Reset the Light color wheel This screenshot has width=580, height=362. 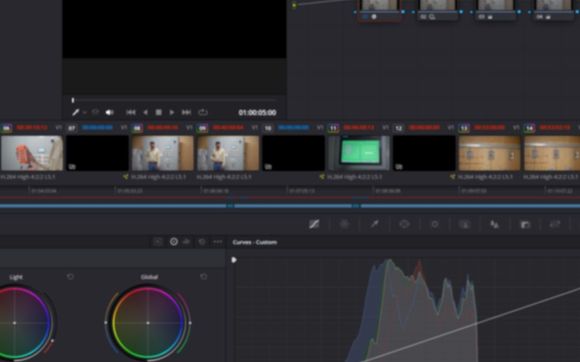[70, 277]
